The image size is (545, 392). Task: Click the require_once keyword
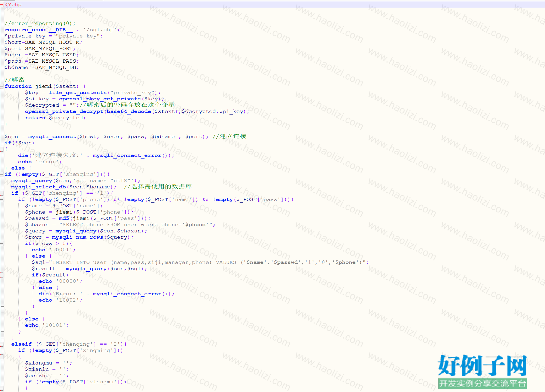tap(25, 30)
